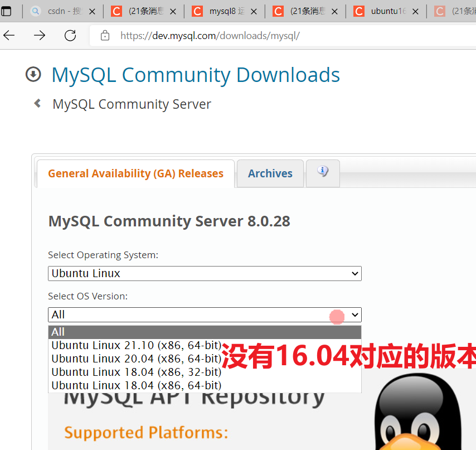Open the tab actions icon at tab strip left
476x450 pixels.
click(7, 10)
